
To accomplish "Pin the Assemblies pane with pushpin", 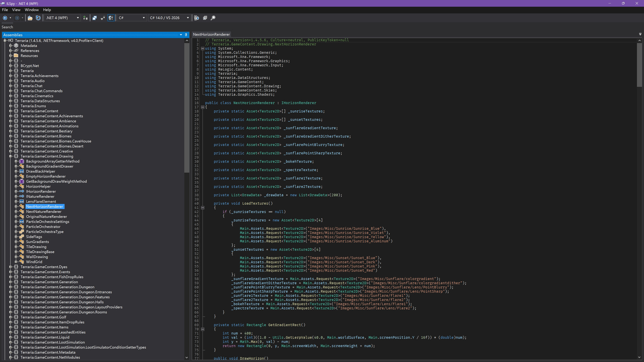I will 186,35.
